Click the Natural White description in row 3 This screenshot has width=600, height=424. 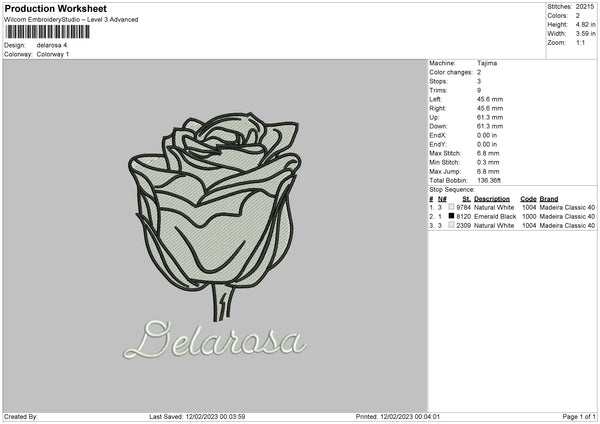(x=494, y=225)
